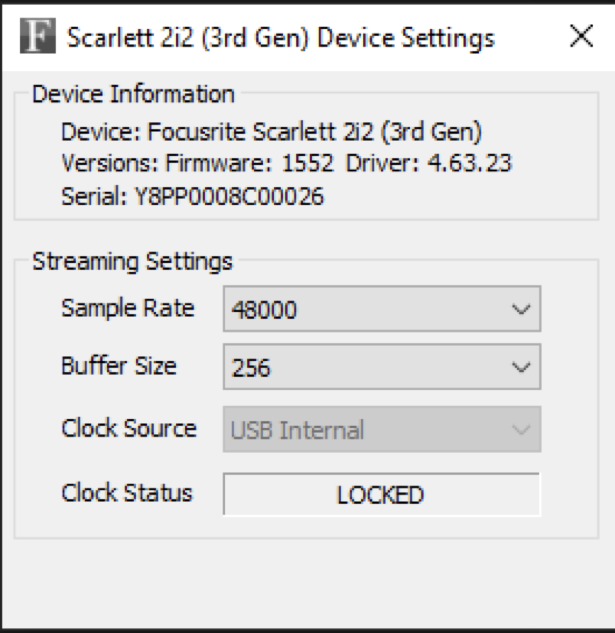Close the Device Settings window

(x=581, y=38)
